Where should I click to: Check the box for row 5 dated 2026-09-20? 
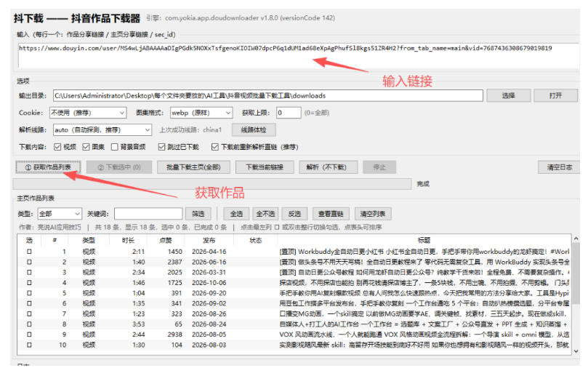29,293
